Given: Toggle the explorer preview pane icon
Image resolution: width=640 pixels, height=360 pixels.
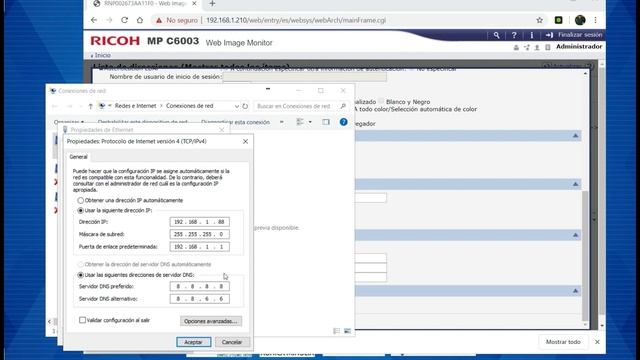Looking at the screenshot, I should pos(325,122).
